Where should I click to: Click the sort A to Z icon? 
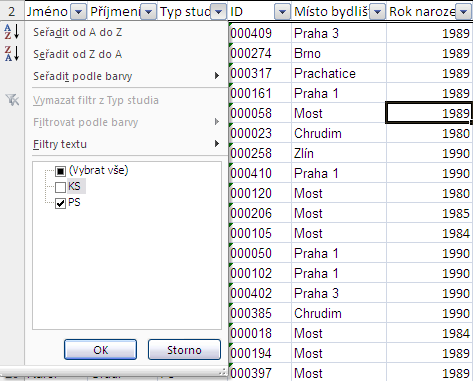[12, 32]
